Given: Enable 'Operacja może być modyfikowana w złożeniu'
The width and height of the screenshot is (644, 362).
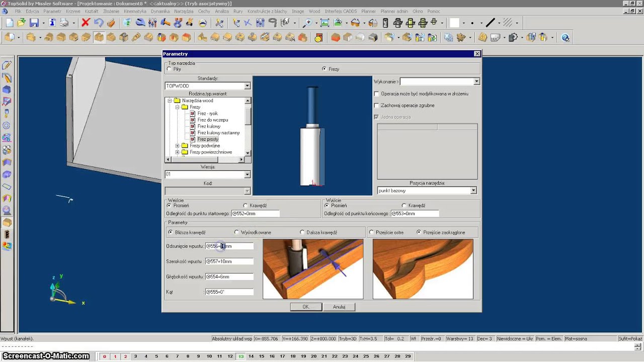Looking at the screenshot, I should coord(376,94).
